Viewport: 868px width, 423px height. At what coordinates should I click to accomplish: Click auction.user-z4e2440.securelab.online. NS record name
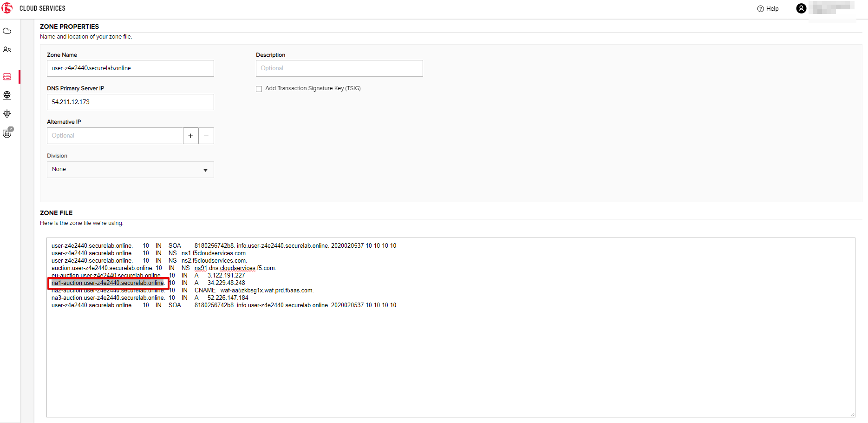[x=102, y=268]
